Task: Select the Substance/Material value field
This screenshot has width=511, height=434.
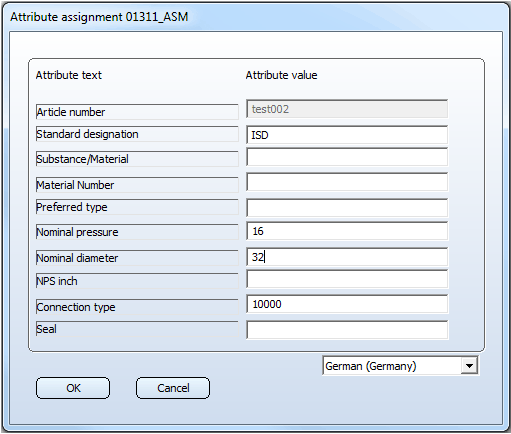Action: (x=347, y=157)
